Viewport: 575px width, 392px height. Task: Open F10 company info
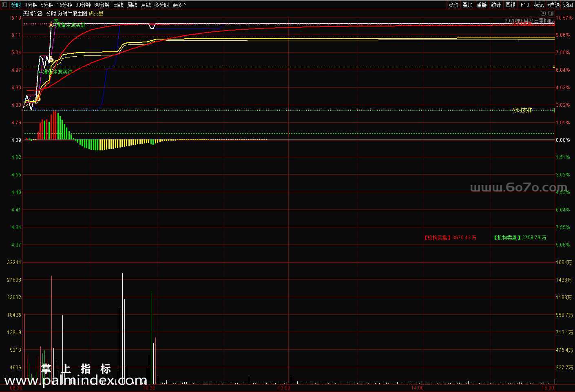pyautogui.click(x=525, y=5)
